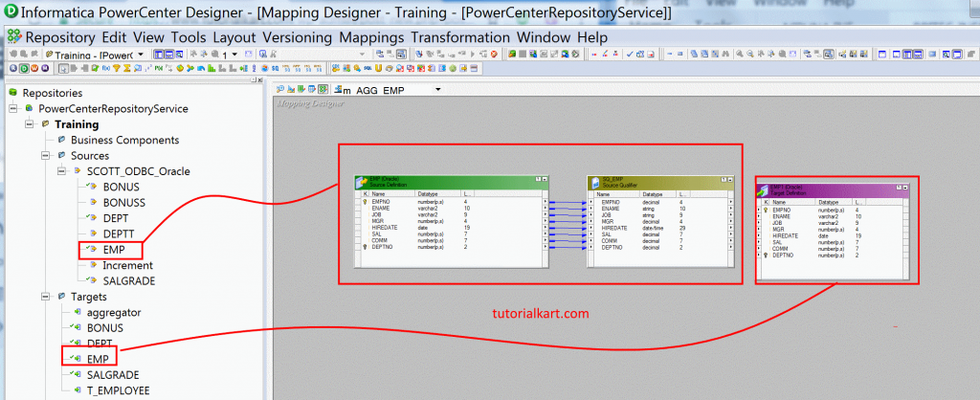This screenshot has height=400, width=980.
Task: Select the Repositories root node
Action: 53,93
